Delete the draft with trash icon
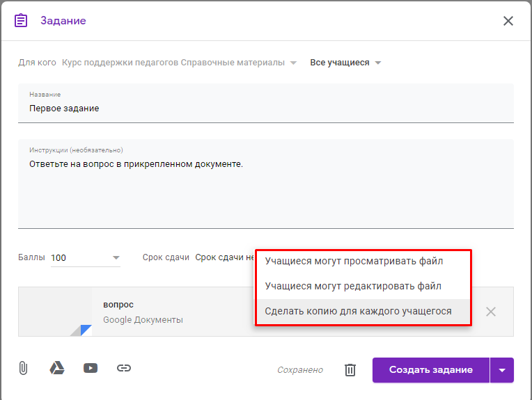 click(x=350, y=370)
